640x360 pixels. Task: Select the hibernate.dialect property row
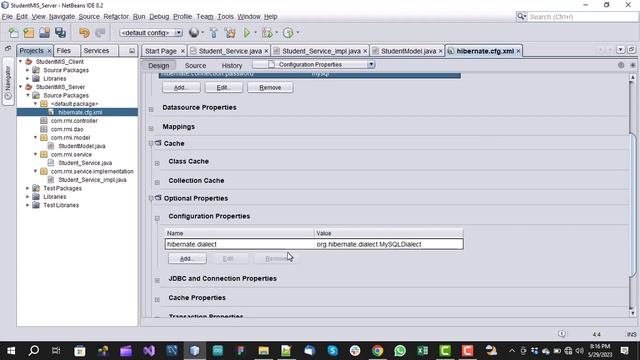(x=314, y=244)
